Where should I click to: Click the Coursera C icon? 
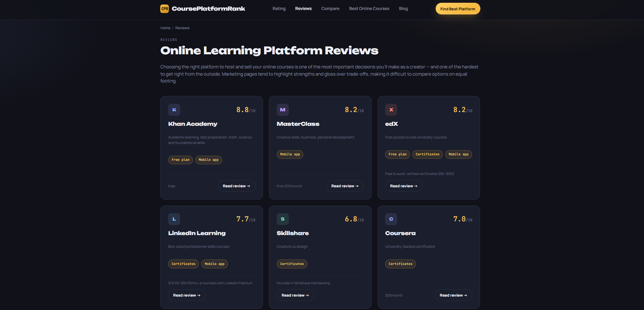pos(391,219)
